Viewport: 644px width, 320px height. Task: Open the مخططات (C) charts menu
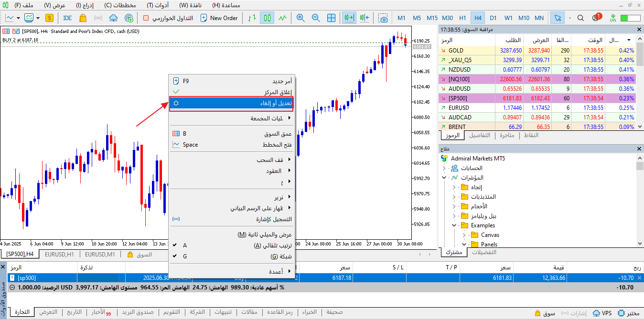tap(120, 5)
